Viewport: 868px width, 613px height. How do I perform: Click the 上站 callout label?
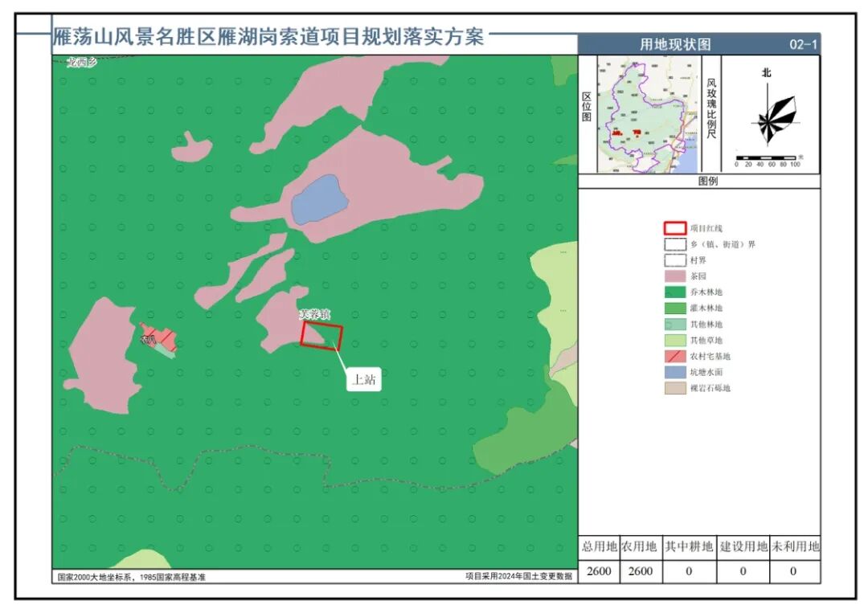coord(364,380)
